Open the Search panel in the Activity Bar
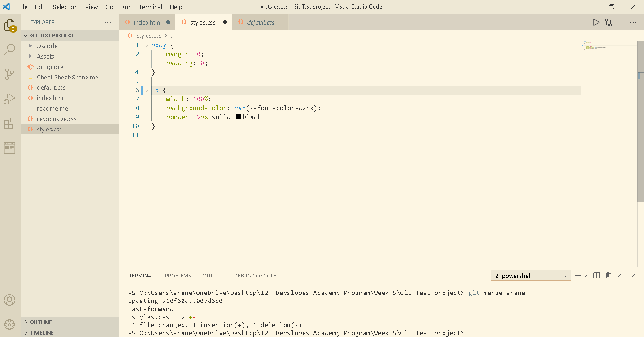 pyautogui.click(x=9, y=49)
